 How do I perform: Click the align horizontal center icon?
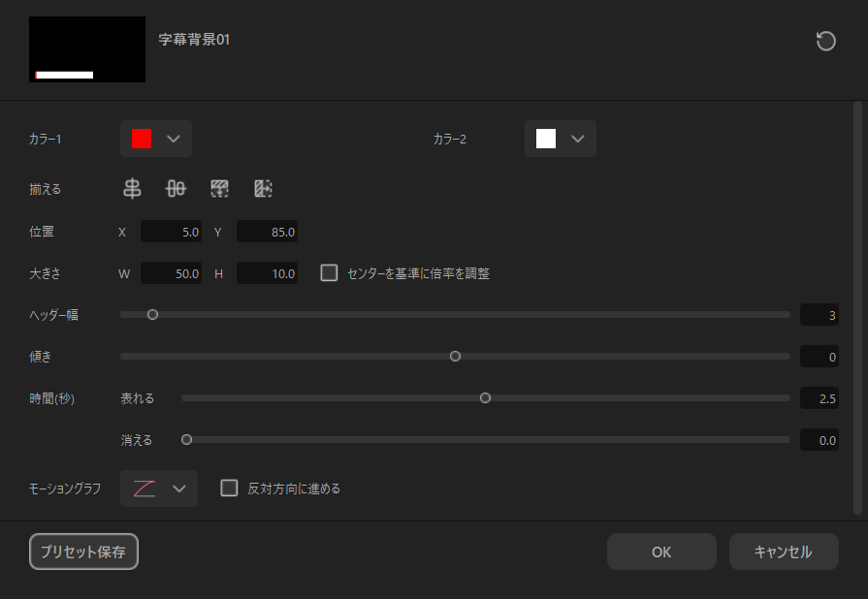pyautogui.click(x=132, y=189)
